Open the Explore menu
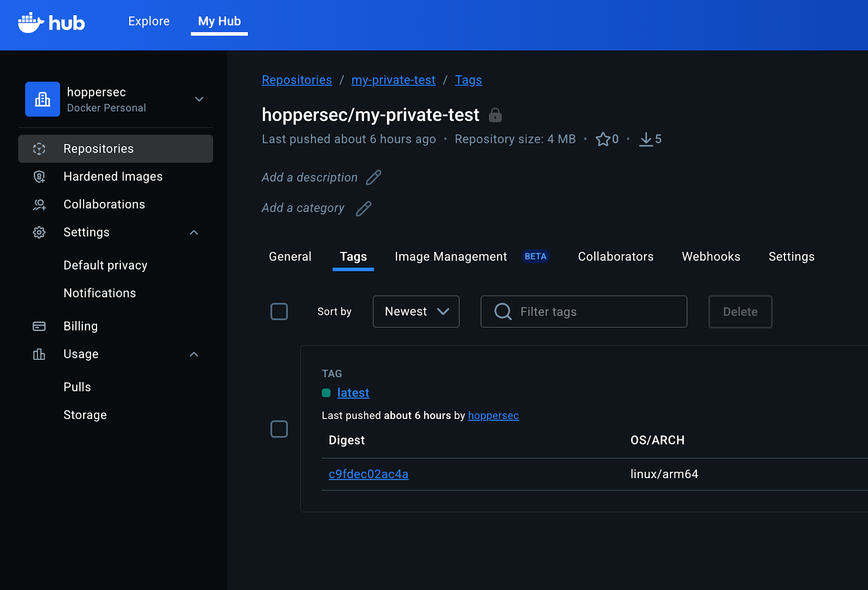Viewport: 868px width, 590px height. pyautogui.click(x=149, y=21)
